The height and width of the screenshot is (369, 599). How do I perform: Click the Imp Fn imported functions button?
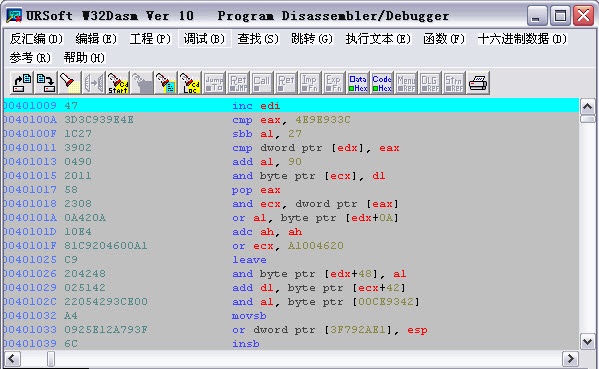[x=310, y=83]
